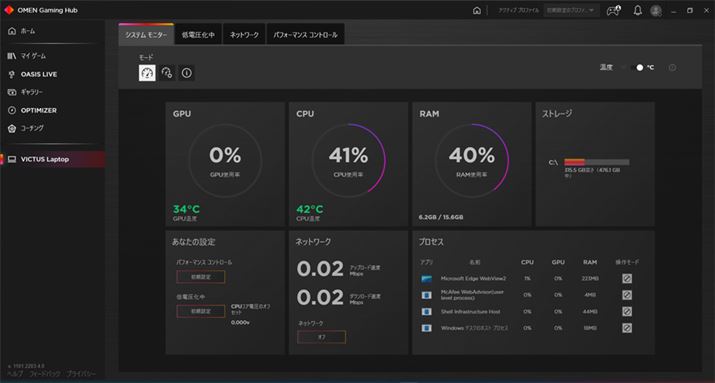Click the Shell Infrastructure Host app icon

[426, 311]
